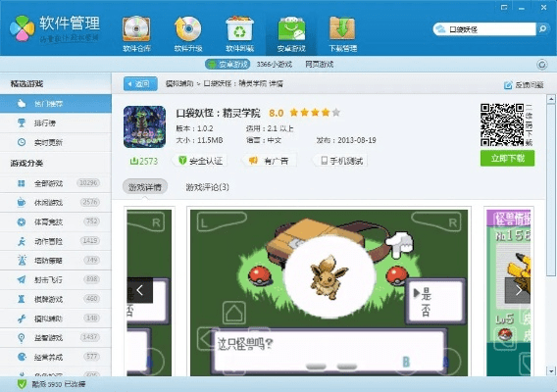This screenshot has width=557, height=392.
Task: Click the 模拟辅助 breadcrumb link
Action: tap(179, 84)
